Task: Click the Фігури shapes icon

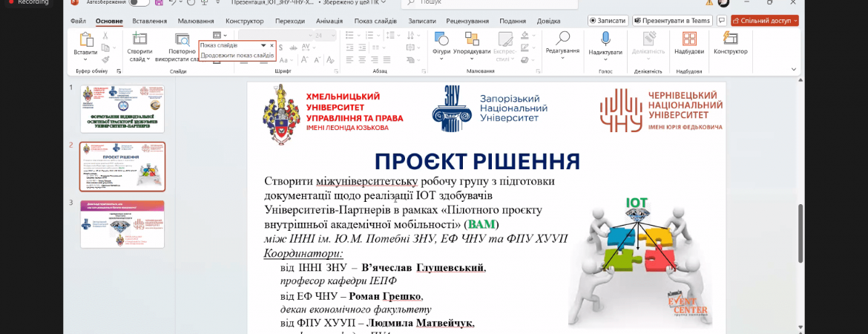Action: point(441,39)
